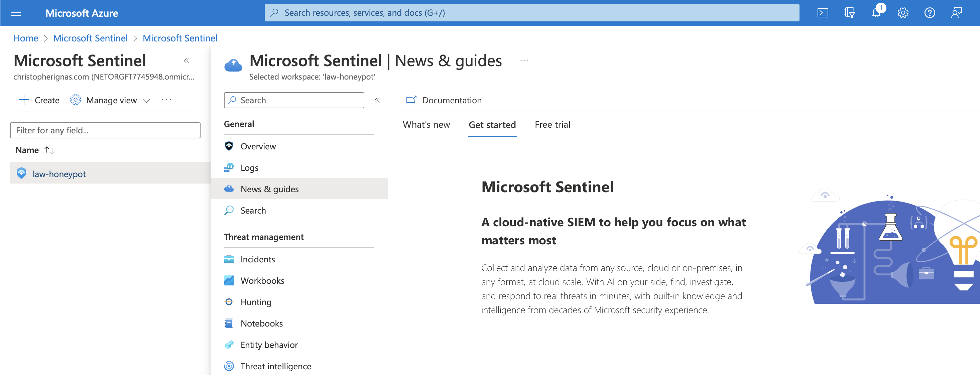Click the Overview shield icon

click(229, 146)
